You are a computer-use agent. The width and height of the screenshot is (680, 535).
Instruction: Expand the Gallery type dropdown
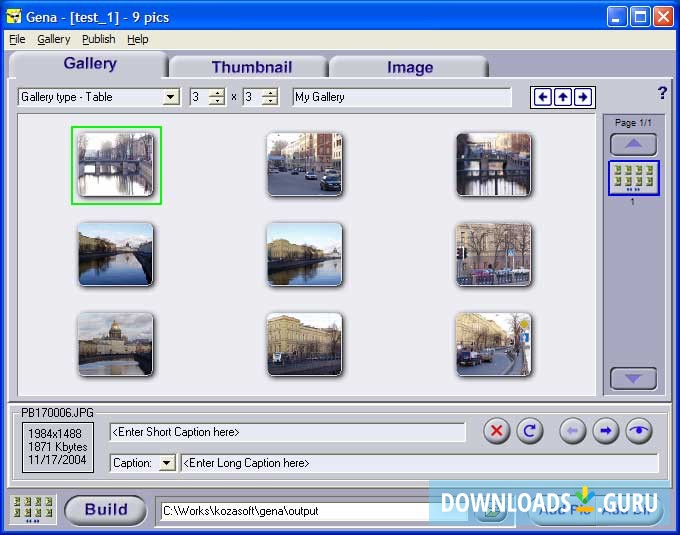pos(171,97)
